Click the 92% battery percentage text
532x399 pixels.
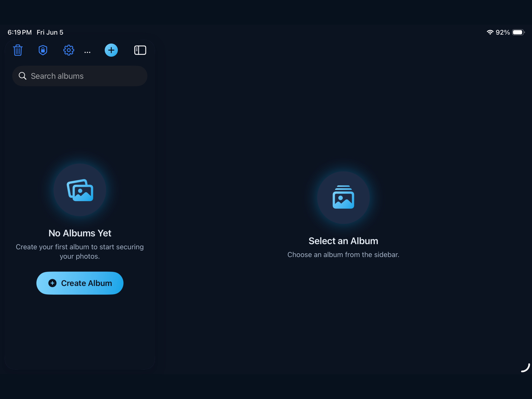[x=503, y=32]
